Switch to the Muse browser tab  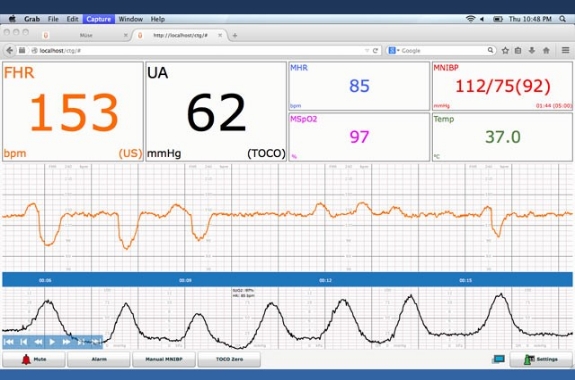pyautogui.click(x=86, y=35)
